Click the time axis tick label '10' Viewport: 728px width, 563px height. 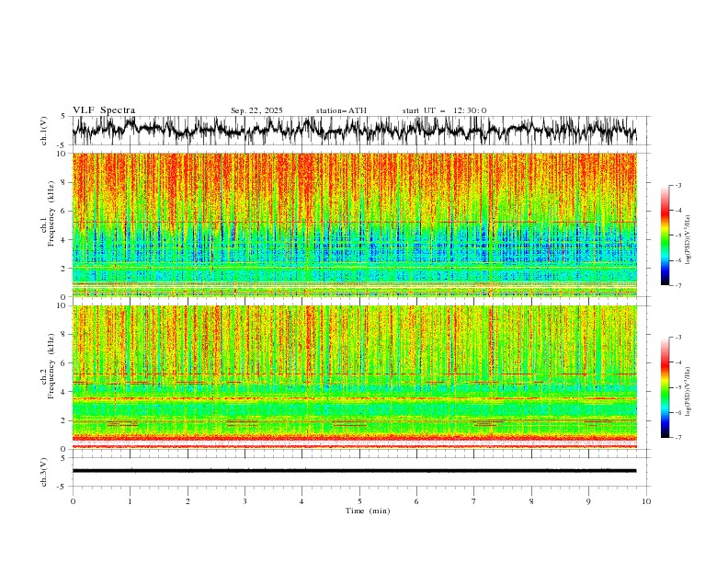pyautogui.click(x=646, y=501)
